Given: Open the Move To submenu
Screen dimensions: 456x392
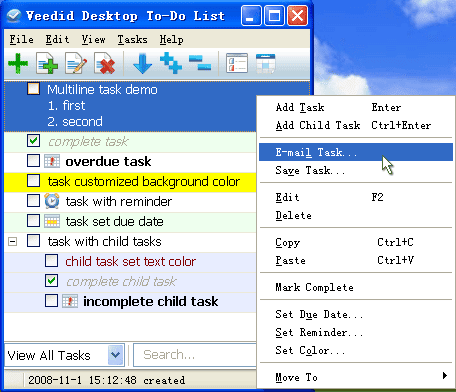Looking at the screenshot, I should pyautogui.click(x=356, y=377).
